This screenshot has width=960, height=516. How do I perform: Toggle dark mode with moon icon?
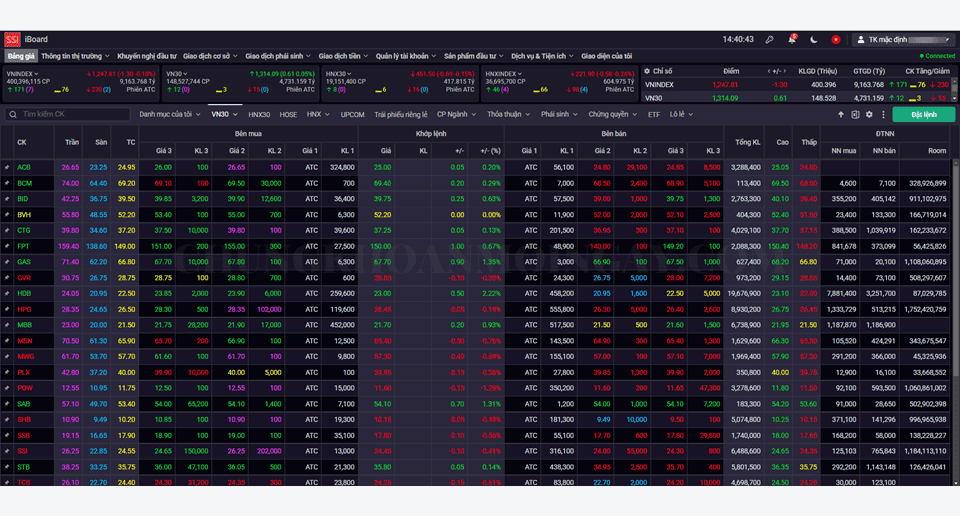(x=814, y=39)
